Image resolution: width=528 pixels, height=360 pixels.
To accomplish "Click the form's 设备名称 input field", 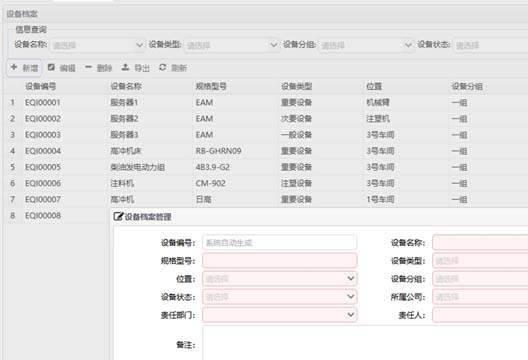I will point(480,242).
